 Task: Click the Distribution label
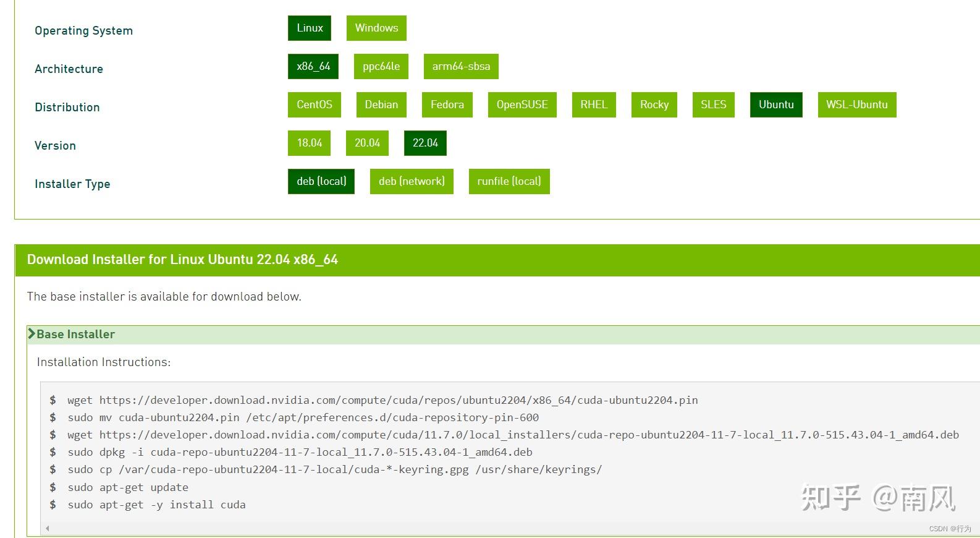pyautogui.click(x=67, y=108)
